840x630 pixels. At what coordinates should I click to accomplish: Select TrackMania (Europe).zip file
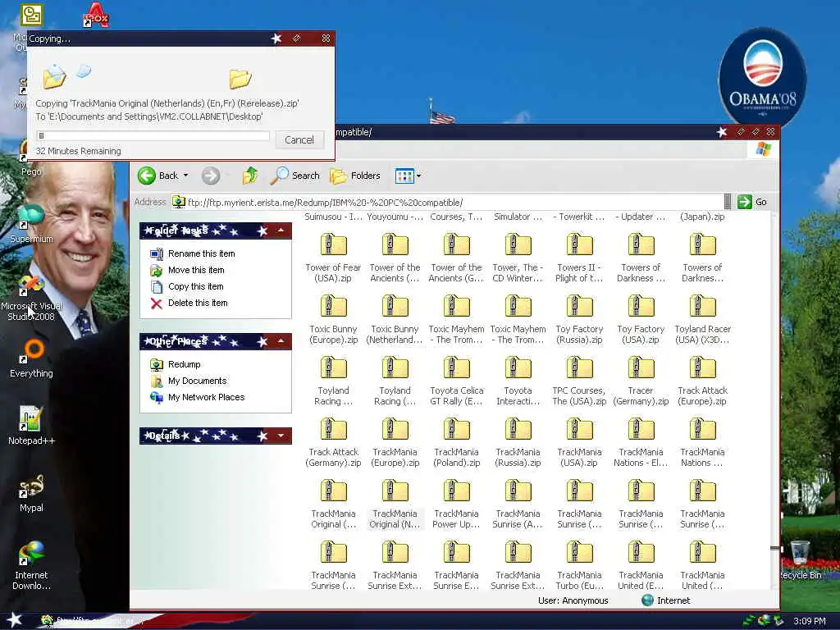click(x=395, y=443)
